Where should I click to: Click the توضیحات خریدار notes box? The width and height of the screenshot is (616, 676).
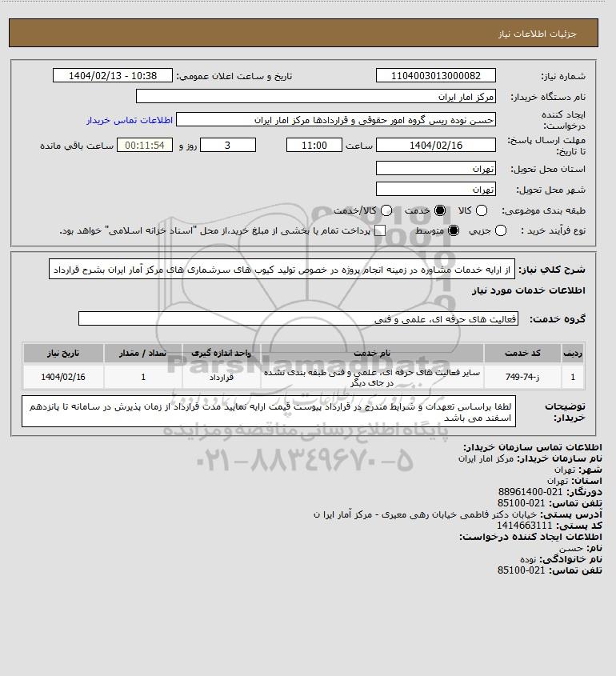pos(269,412)
